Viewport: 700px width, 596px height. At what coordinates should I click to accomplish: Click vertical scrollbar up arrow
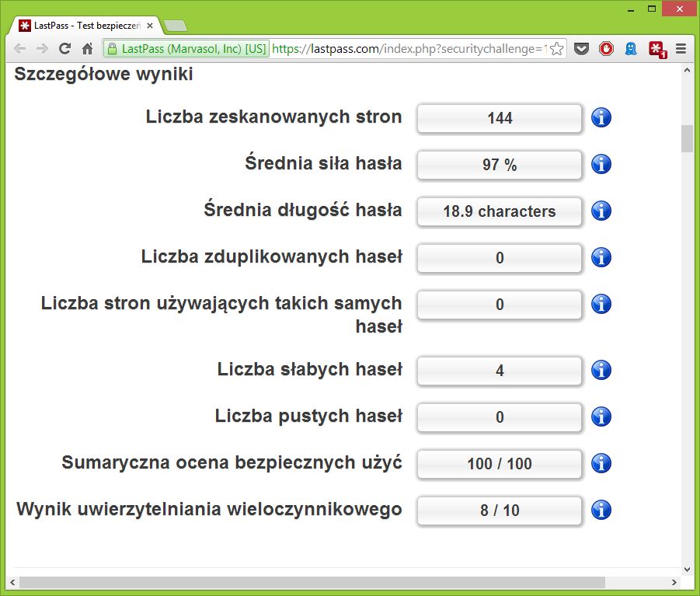(687, 70)
